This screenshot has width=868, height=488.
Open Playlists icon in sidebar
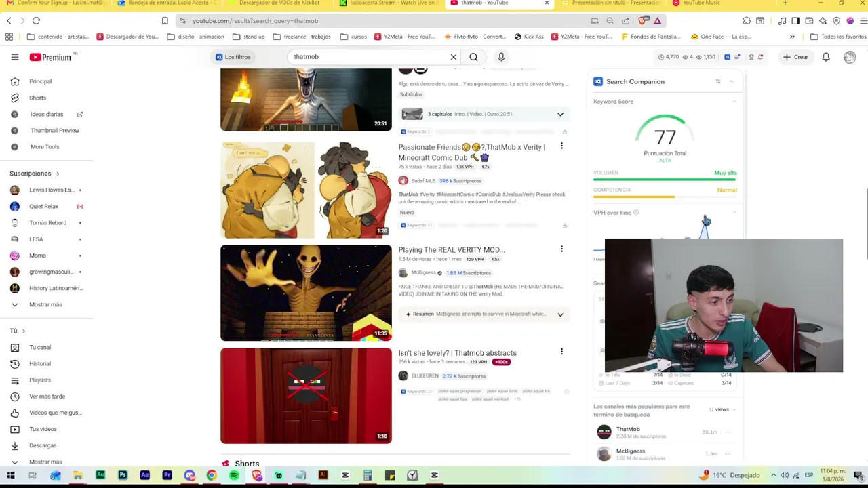[x=14, y=380]
